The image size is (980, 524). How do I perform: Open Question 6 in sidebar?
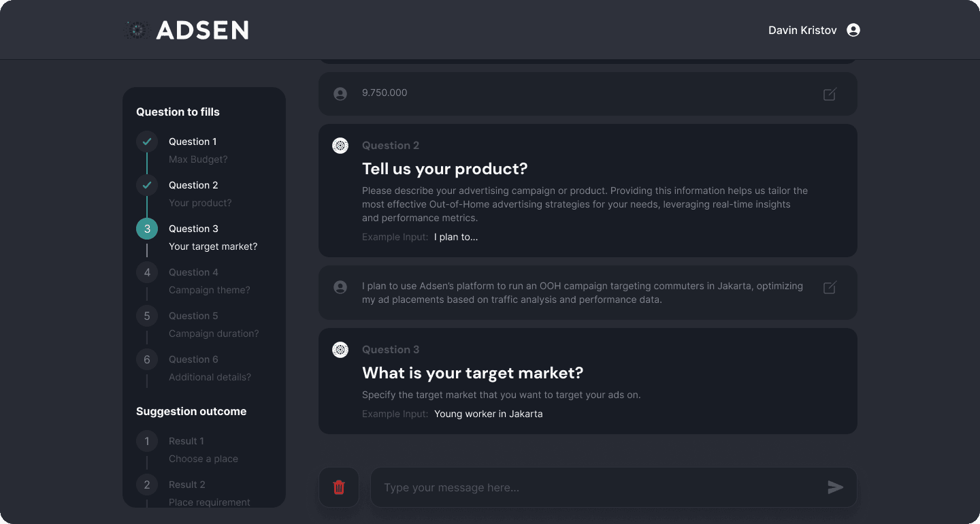click(x=193, y=359)
